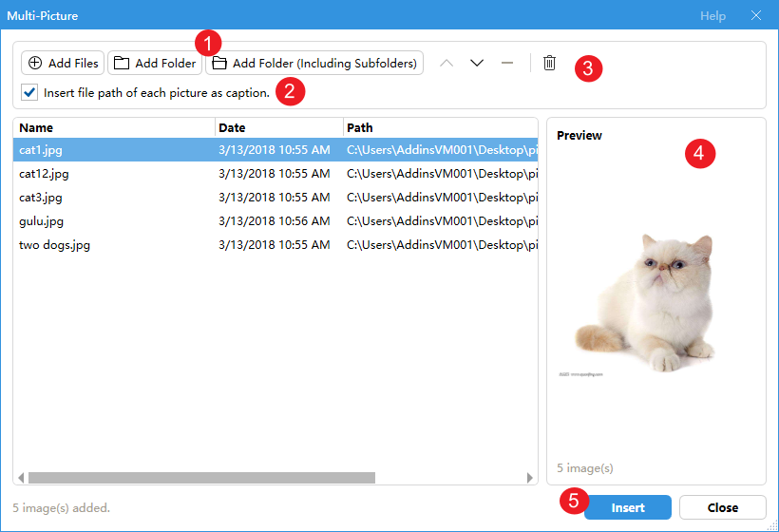Click the left arrow of the horizontal scrollbar
The height and width of the screenshot is (532, 779).
pos(21,478)
